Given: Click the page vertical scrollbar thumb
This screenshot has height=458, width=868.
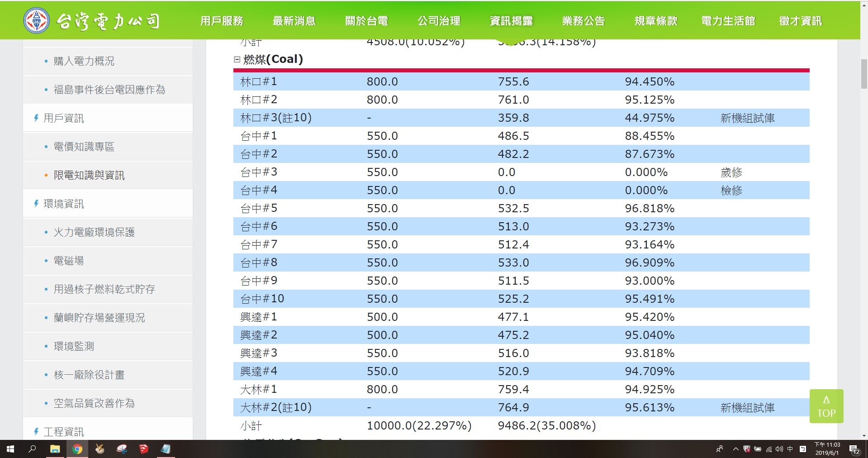Looking at the screenshot, I should click(864, 74).
